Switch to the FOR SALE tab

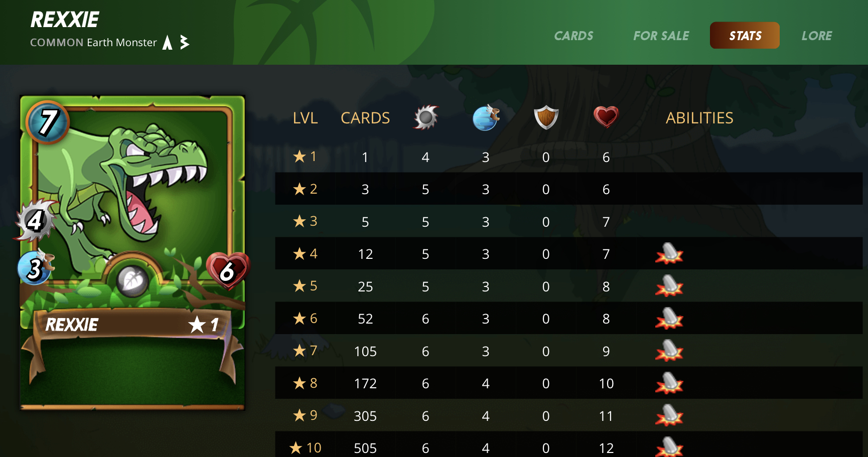661,36
